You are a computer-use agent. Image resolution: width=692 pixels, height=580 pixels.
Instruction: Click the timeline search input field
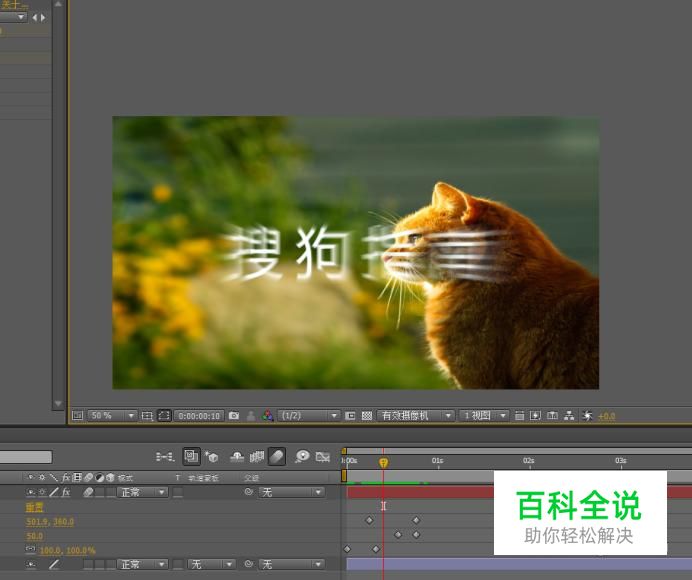tap(26, 457)
